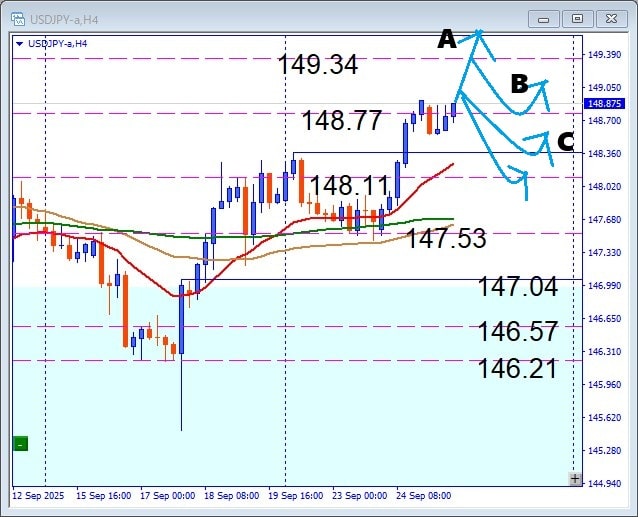Select the 147.53 support level label

click(446, 238)
